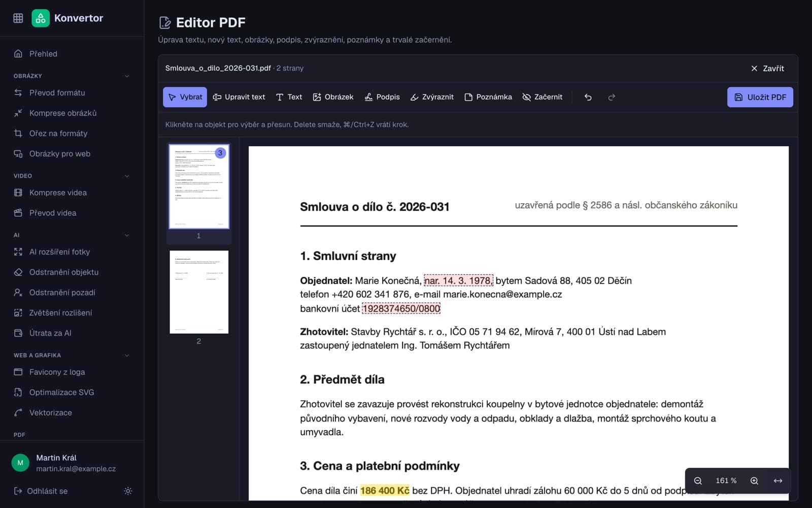The width and height of the screenshot is (812, 508).
Task: Open Ořez na formáty tool
Action: (72, 134)
